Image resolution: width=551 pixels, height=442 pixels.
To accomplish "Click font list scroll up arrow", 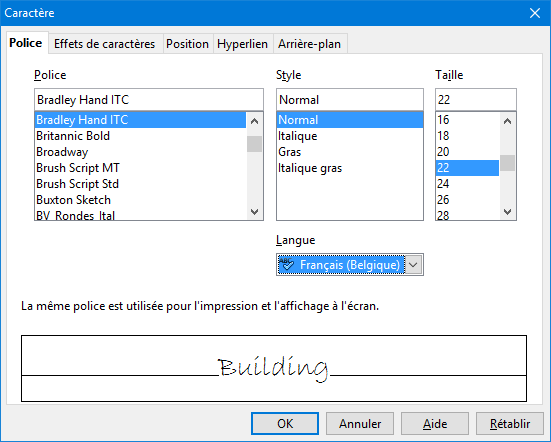I will coord(254,121).
